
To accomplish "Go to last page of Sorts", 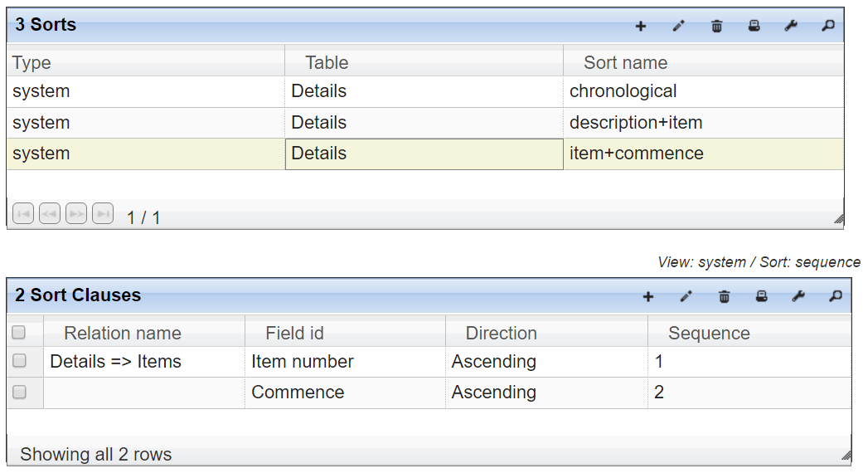I will [x=103, y=214].
